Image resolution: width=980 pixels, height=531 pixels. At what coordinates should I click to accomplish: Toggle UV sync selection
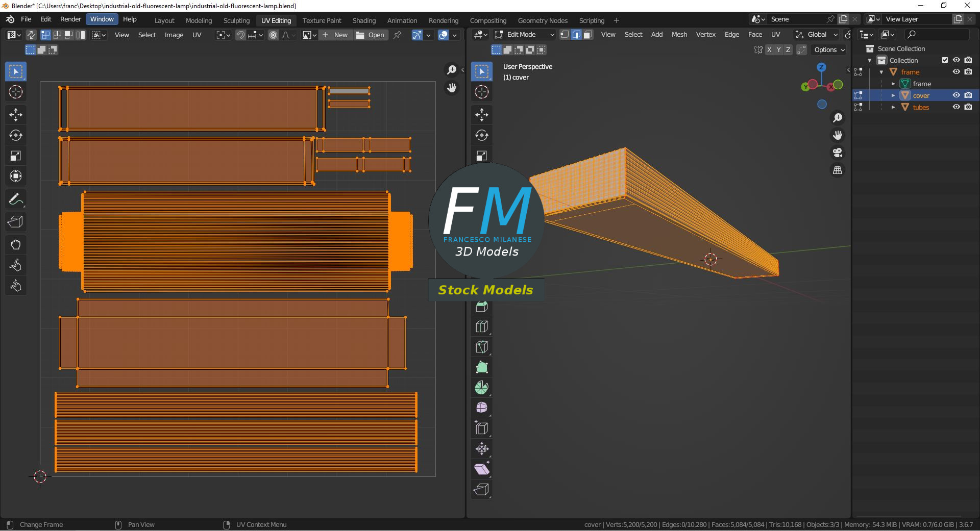point(31,35)
